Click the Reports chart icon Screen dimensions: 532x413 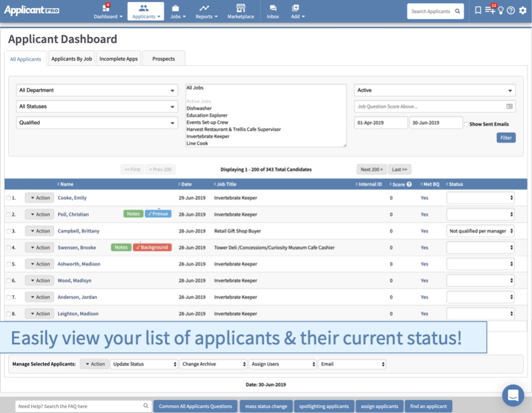pos(205,8)
